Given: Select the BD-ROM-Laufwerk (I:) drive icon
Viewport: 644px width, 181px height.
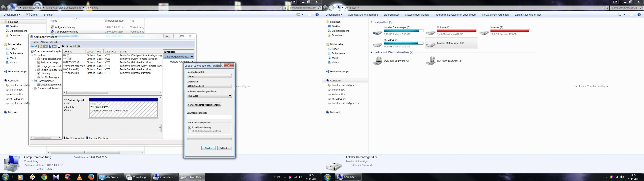Looking at the screenshot, I should click(x=431, y=61).
